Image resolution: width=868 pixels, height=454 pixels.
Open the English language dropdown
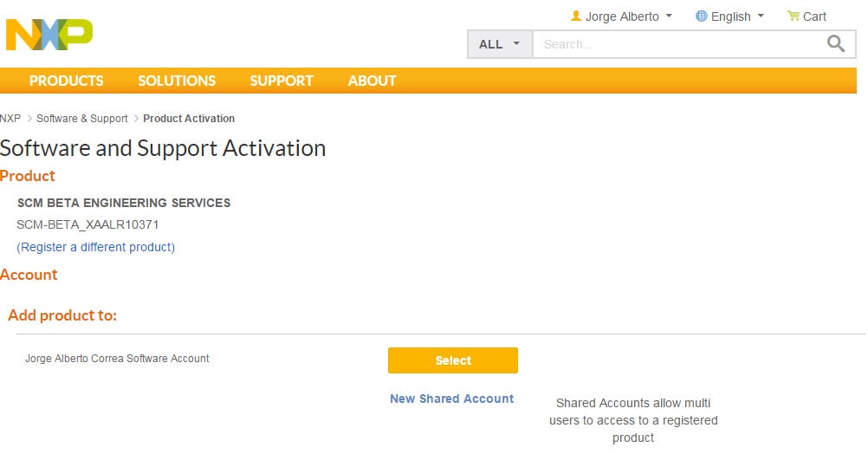point(730,16)
